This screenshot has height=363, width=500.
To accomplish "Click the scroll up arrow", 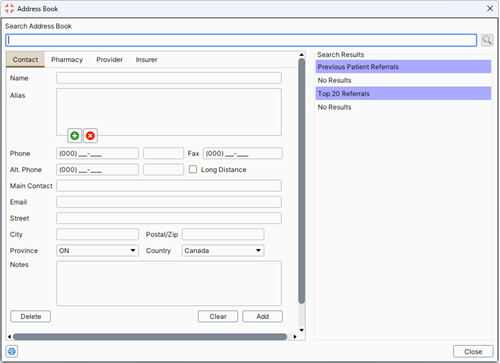I will pos(302,54).
